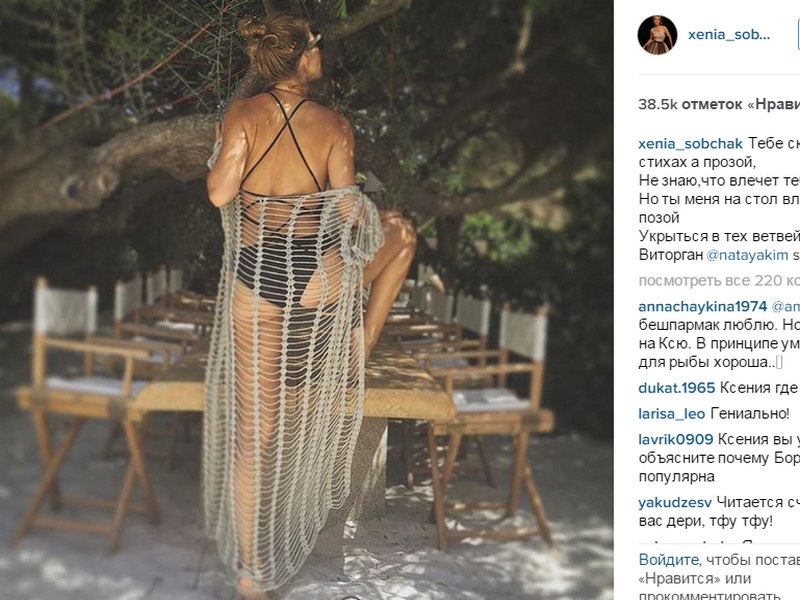Viewport: 800px width, 600px height.
Task: Open commenter annachaykina1974's profile
Action: point(703,306)
